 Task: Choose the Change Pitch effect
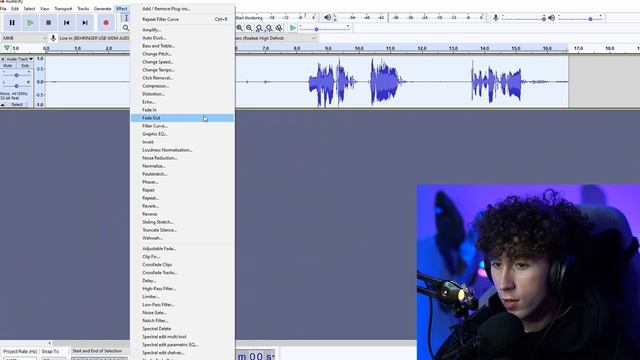point(182,54)
